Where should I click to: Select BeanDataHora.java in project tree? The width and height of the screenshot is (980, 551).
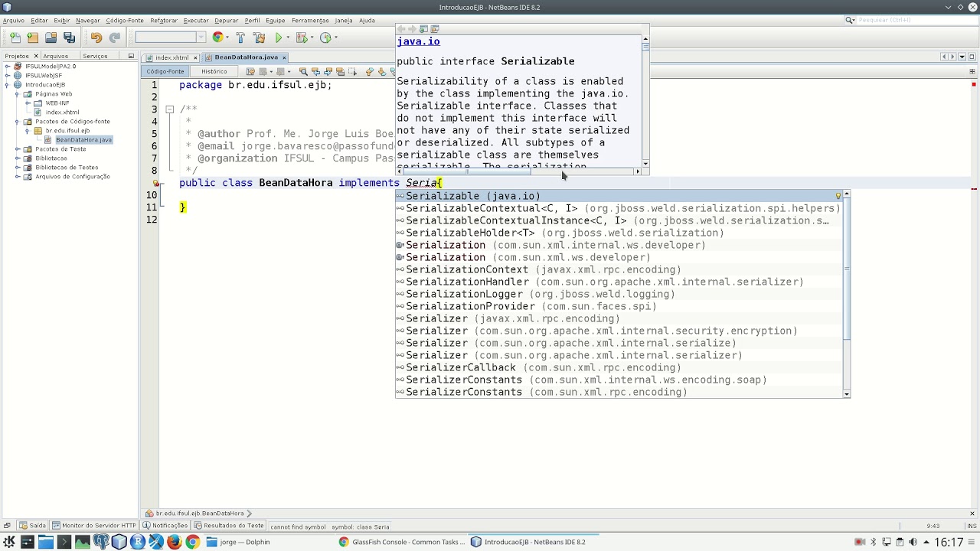(83, 140)
